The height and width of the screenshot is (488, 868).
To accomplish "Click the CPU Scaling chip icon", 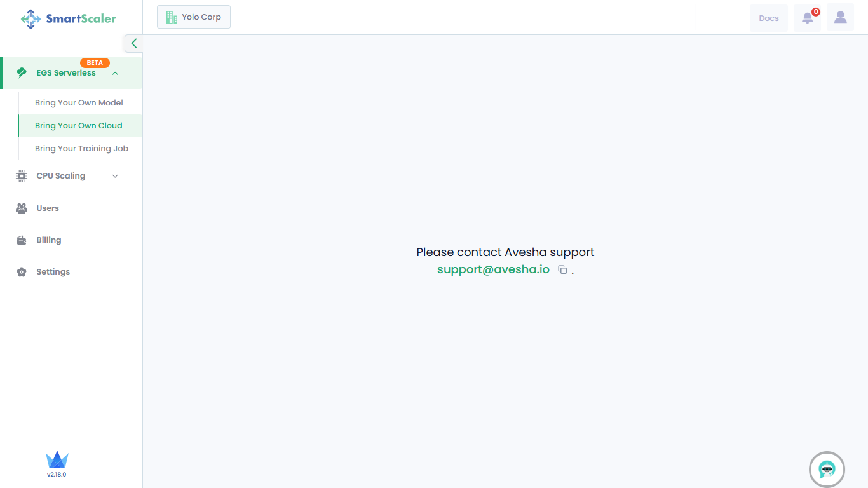I will tap(22, 176).
